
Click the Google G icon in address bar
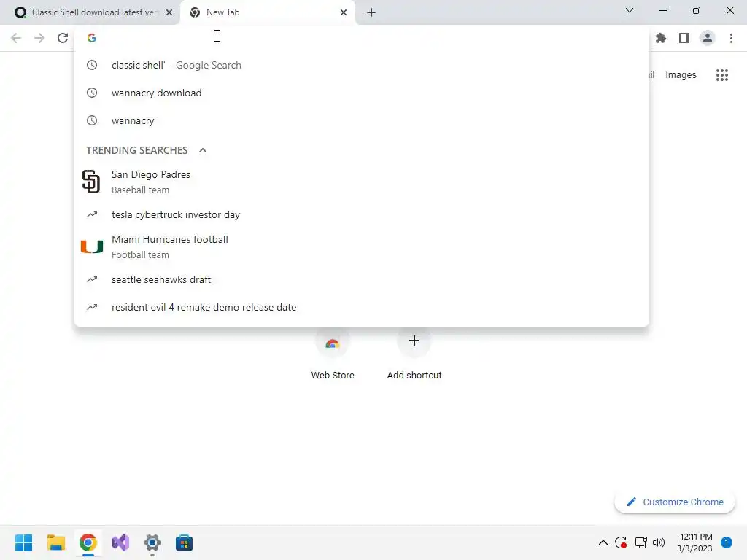(92, 38)
